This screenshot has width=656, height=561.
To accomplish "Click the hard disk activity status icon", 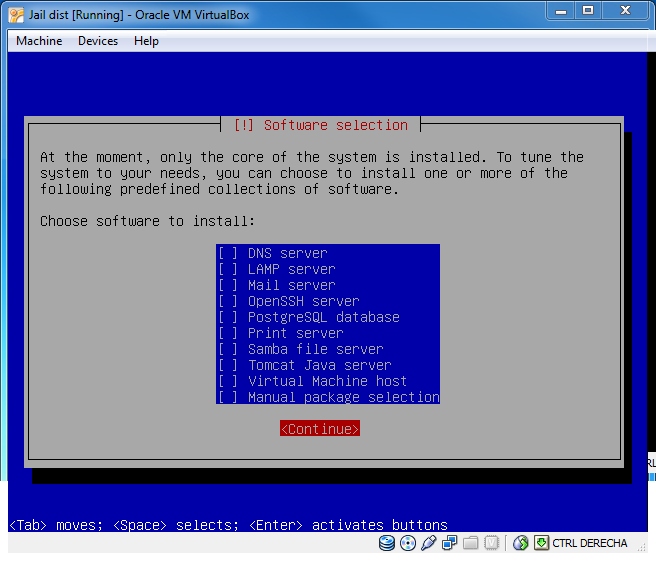I will [387, 543].
